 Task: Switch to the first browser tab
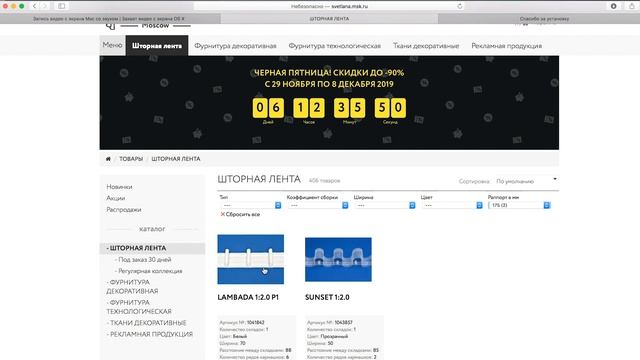(x=110, y=18)
